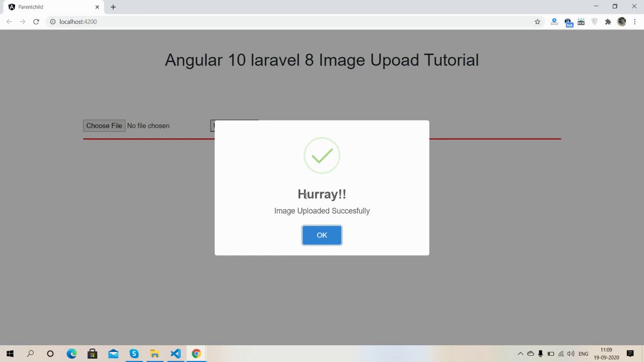This screenshot has height=362, width=644.
Task: Show hidden system tray icons
Action: coord(520,354)
